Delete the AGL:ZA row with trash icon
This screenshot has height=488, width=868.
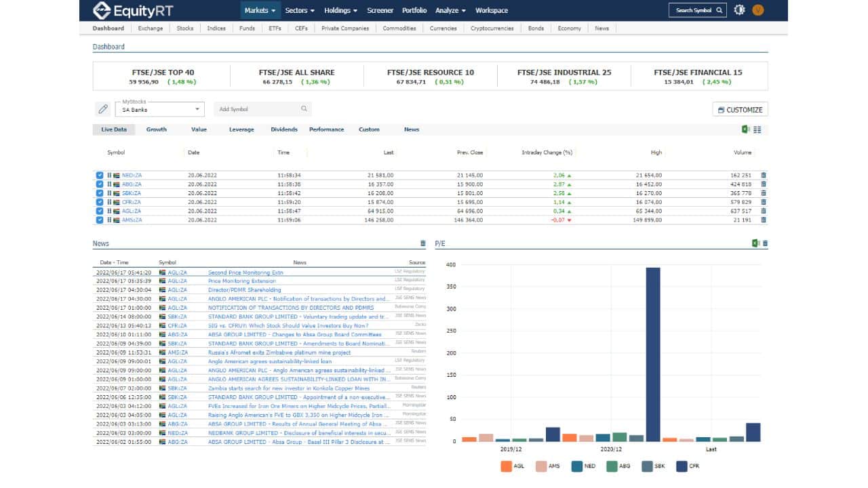coord(764,211)
